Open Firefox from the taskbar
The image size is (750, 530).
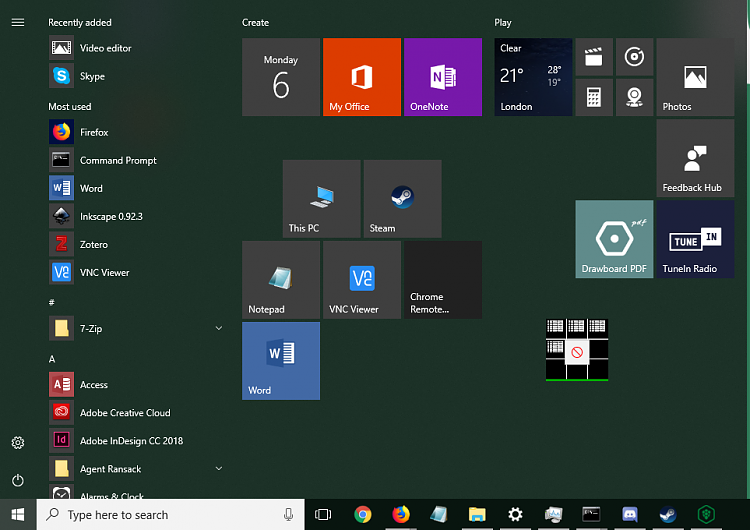tap(401, 515)
